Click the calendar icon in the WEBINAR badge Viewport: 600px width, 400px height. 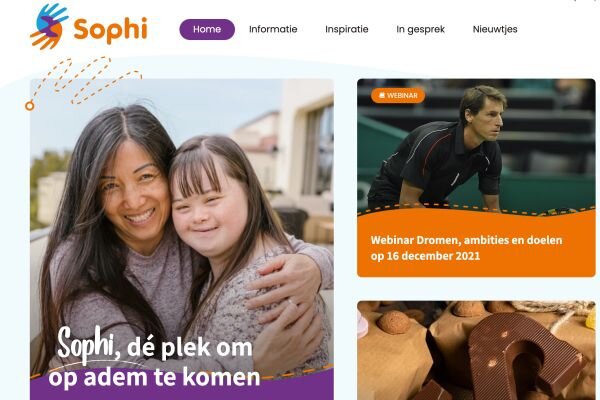click(382, 95)
